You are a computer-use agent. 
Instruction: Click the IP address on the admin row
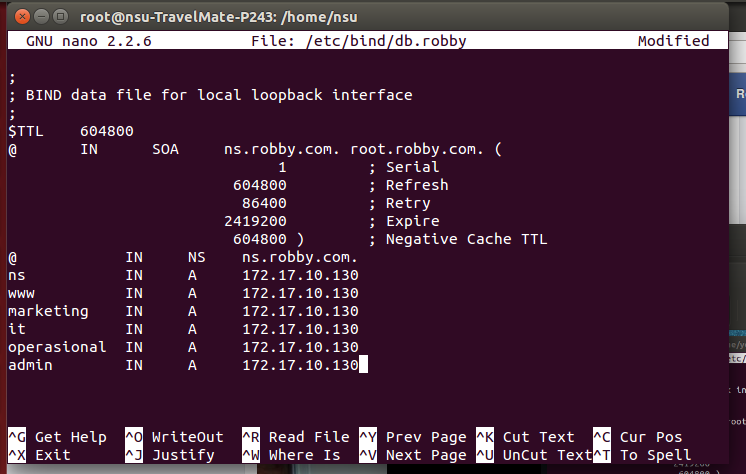click(x=300, y=365)
